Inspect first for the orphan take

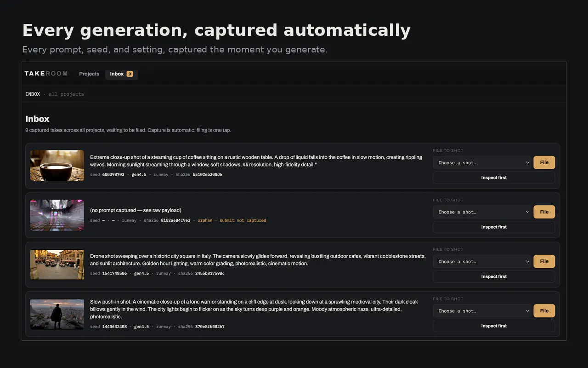494,227
